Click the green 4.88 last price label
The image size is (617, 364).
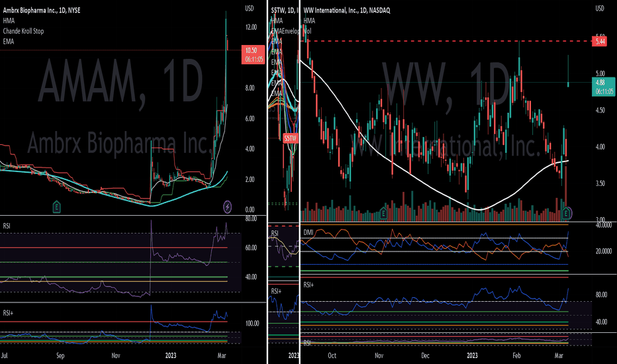[x=603, y=87]
